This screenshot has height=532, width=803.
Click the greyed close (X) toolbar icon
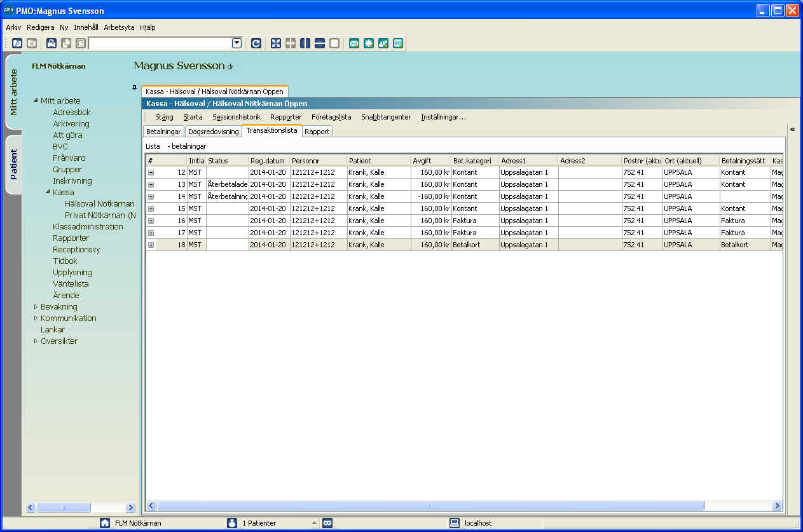point(31,43)
